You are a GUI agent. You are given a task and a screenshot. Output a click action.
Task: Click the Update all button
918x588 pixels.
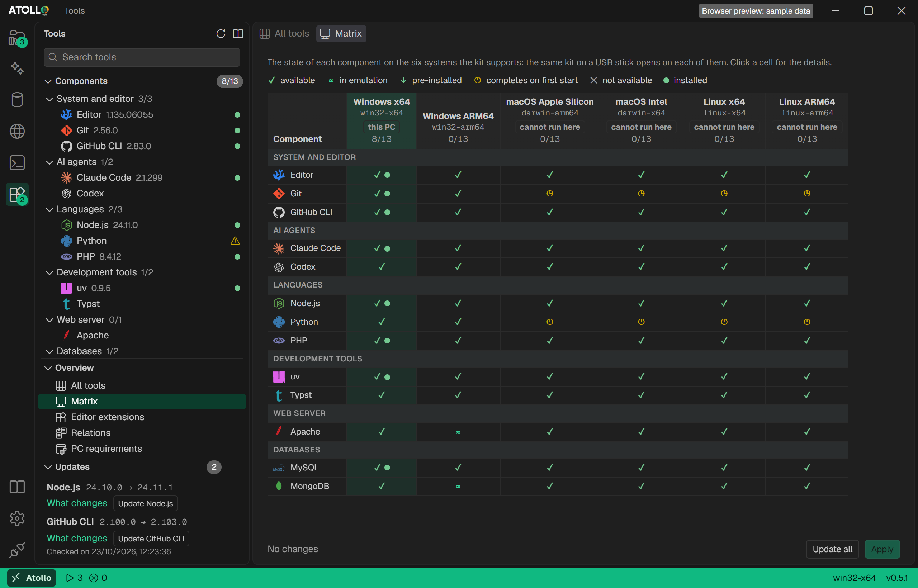832,549
